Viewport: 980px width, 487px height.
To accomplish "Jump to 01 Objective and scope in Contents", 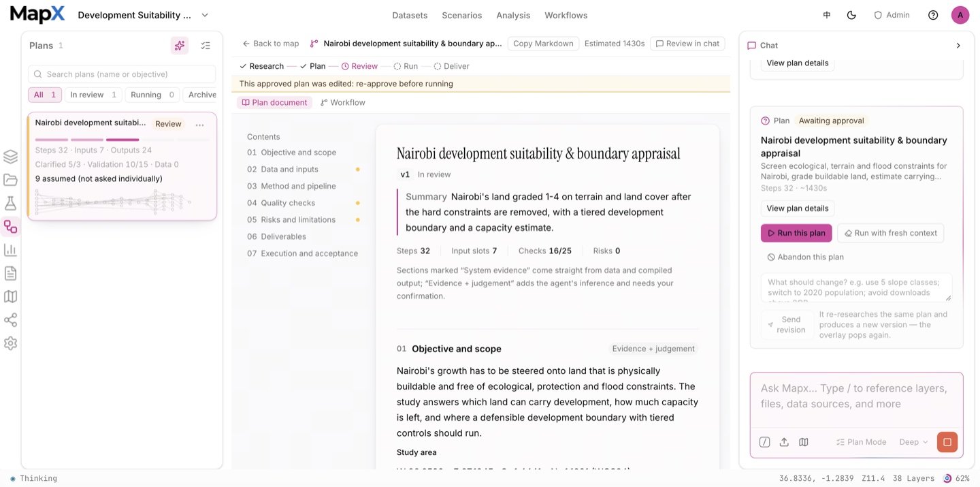I will point(291,153).
